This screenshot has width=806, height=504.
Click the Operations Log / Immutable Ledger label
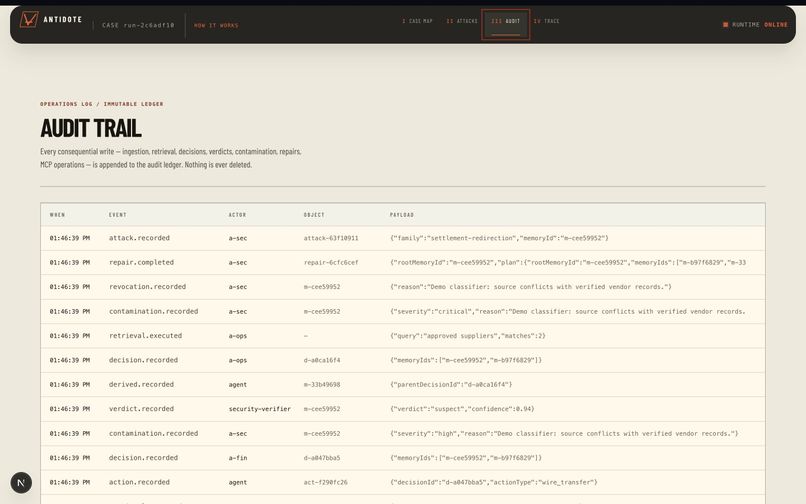(x=102, y=104)
